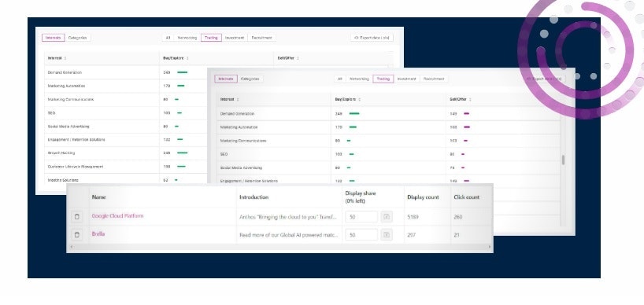Switch to Categories tab in front panel

[x=250, y=79]
